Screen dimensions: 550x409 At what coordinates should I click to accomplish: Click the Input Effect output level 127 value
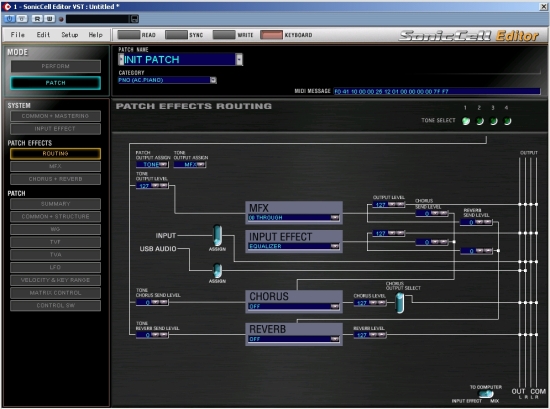381,233
